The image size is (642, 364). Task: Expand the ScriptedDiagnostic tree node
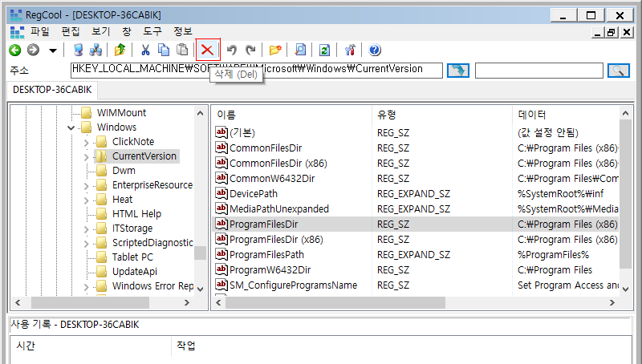[86, 244]
